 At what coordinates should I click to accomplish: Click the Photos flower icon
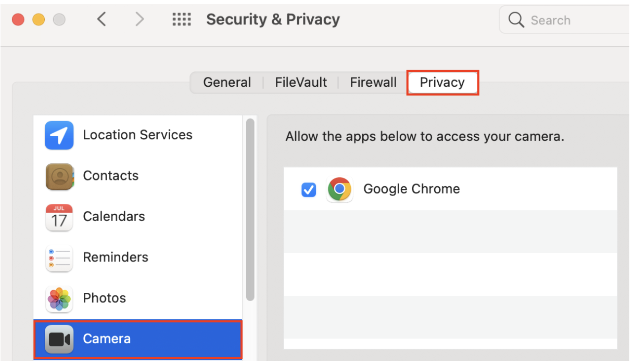(x=59, y=298)
